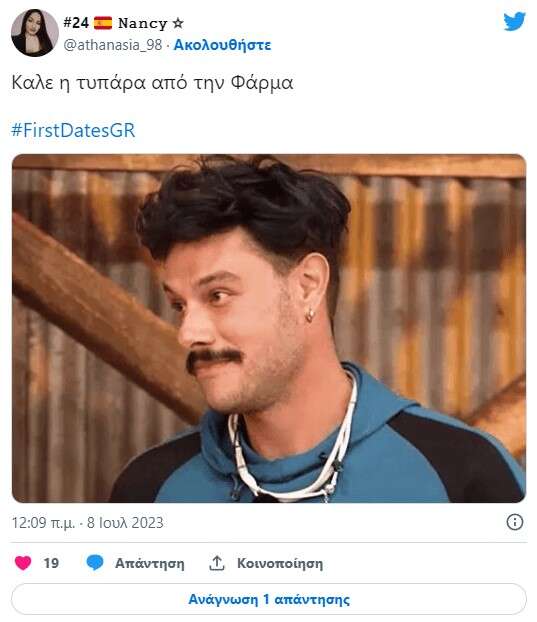537x622 pixels.
Task: Open Nancy's profile avatar picture
Action: pyautogui.click(x=35, y=33)
